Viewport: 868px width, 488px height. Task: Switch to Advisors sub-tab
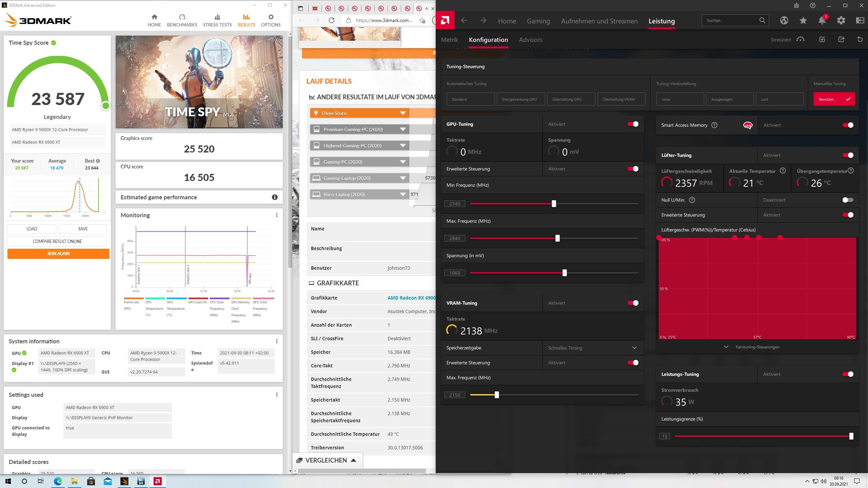point(530,40)
